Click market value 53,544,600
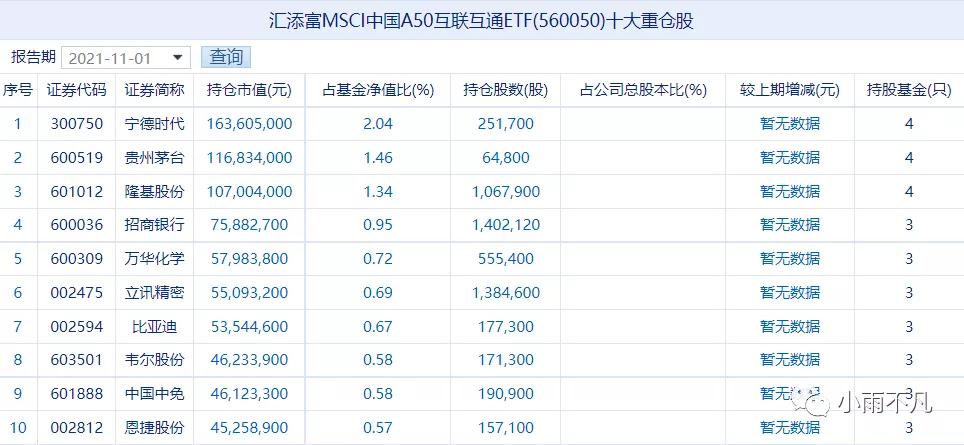 pos(250,326)
